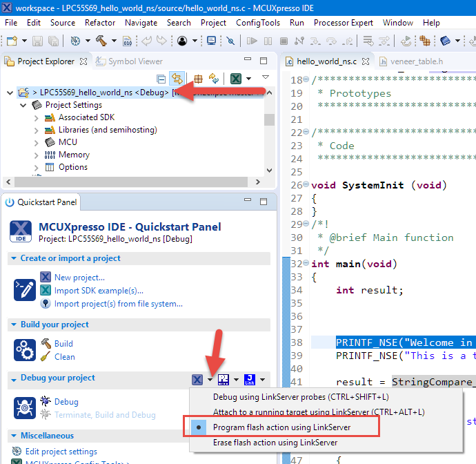Click the Import SDK example(s) link
This screenshot has height=464, width=476.
click(x=99, y=291)
